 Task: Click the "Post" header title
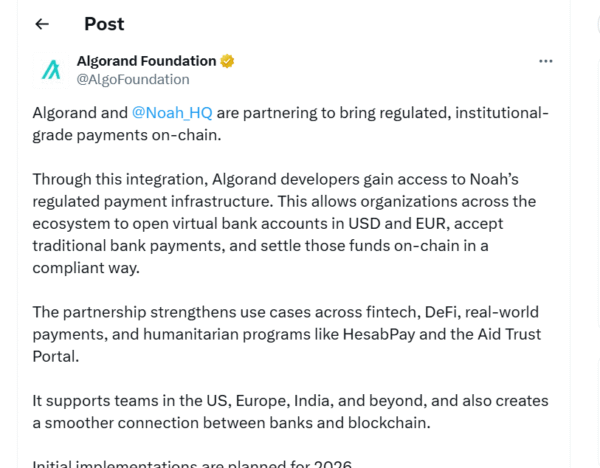click(x=104, y=24)
